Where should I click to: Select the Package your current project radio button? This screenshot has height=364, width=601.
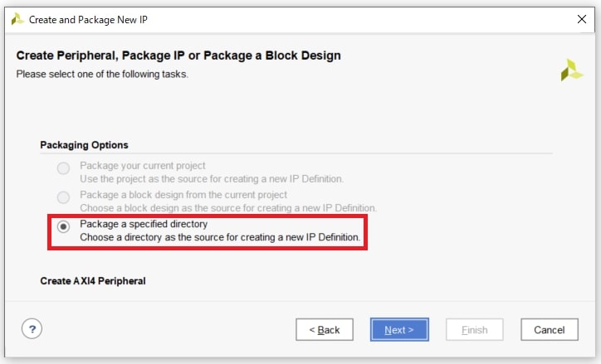pyautogui.click(x=63, y=168)
